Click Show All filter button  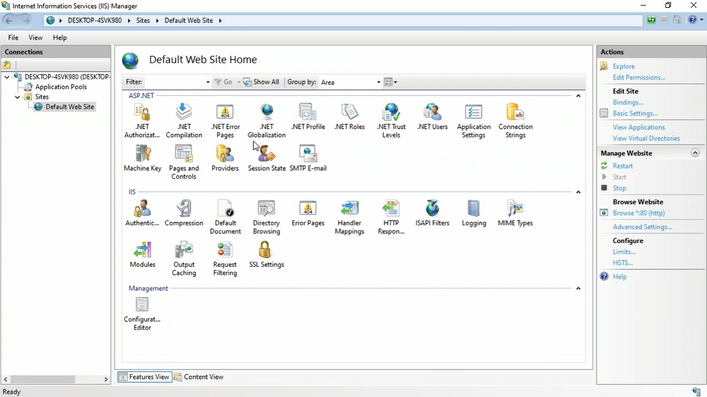[262, 82]
